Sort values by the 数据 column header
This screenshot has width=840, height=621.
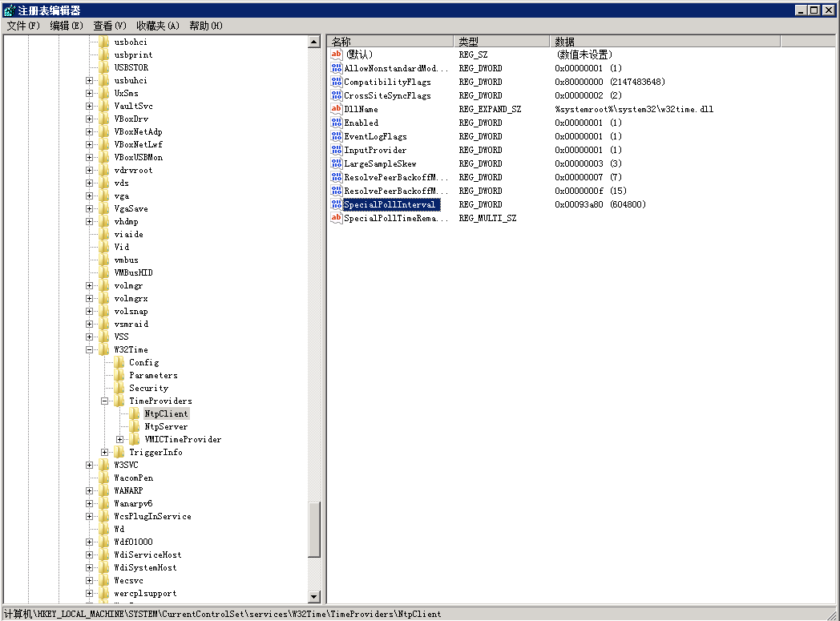pyautogui.click(x=664, y=41)
